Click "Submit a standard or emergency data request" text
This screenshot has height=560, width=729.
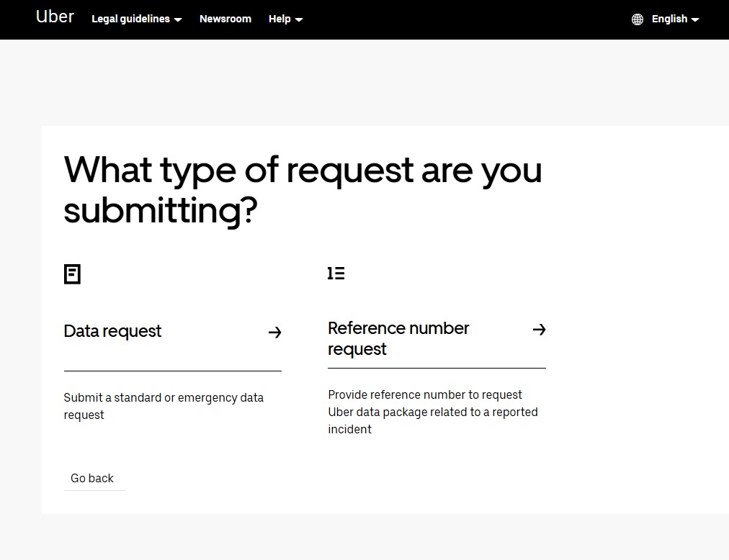click(164, 406)
